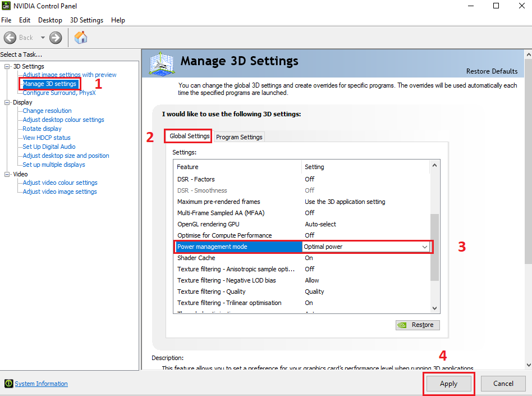Image resolution: width=532 pixels, height=396 pixels.
Task: Select OpenGL rendering GPU row
Action: [x=301, y=224]
